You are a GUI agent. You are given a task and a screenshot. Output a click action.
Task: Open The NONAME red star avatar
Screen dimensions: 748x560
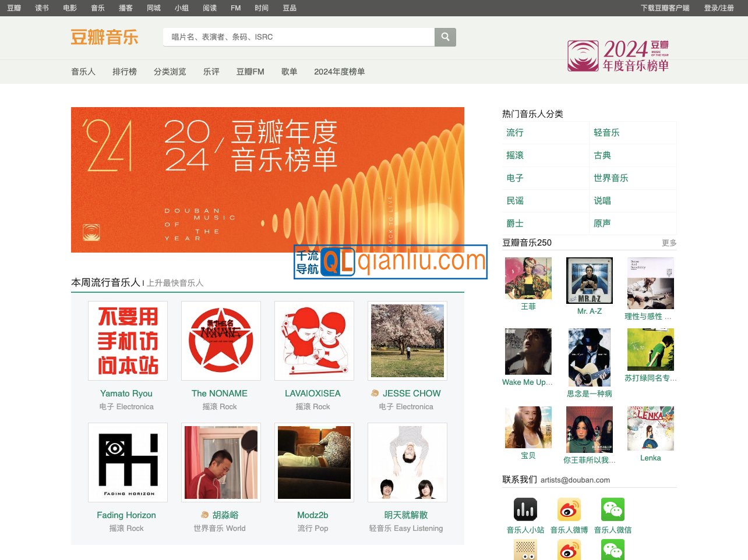pos(221,341)
